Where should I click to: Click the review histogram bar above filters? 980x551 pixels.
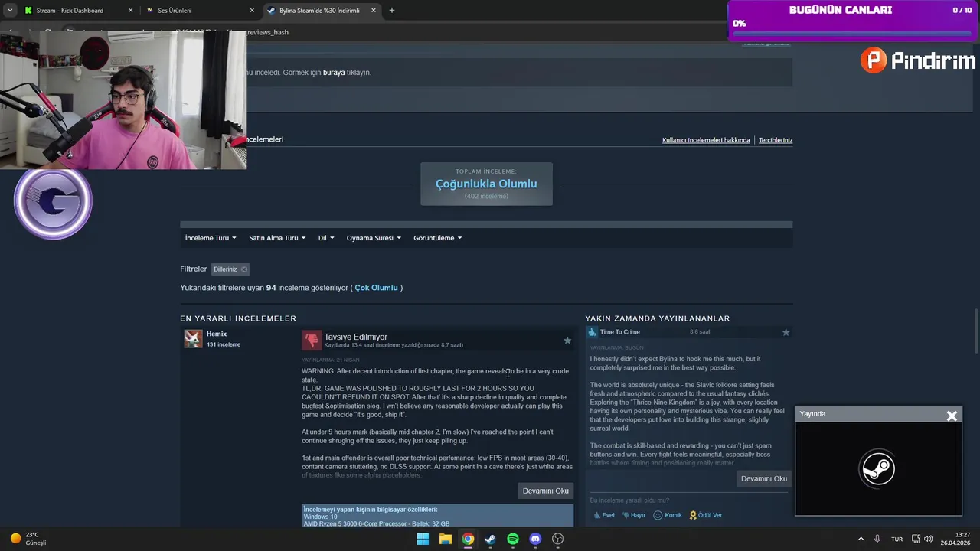tap(486, 225)
